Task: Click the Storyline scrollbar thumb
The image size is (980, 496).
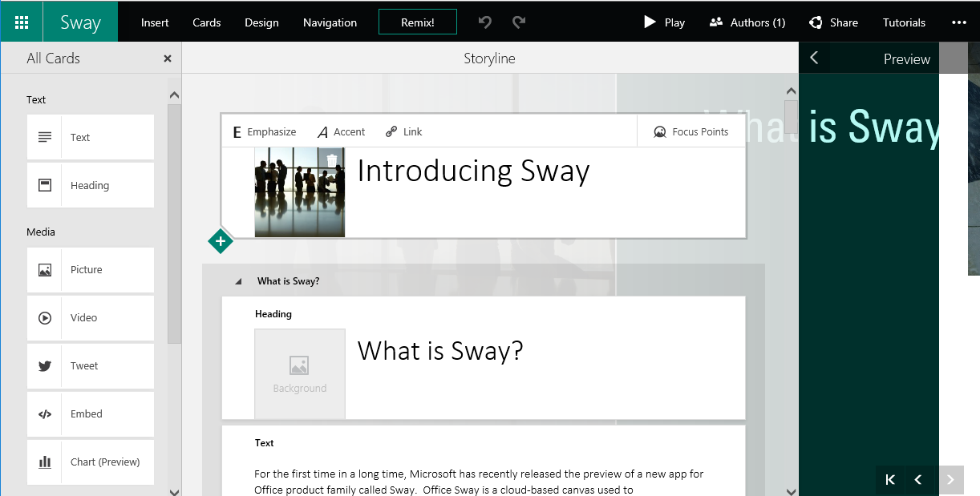Action: pyautogui.click(x=792, y=116)
